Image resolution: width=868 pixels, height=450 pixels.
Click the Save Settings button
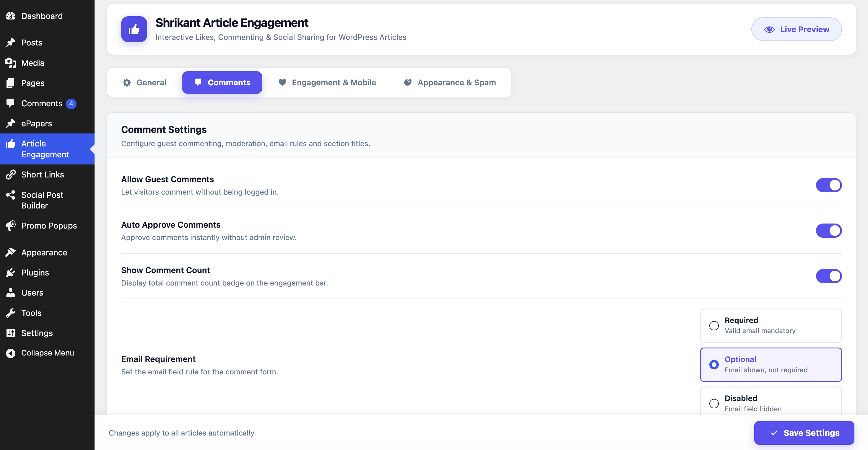pyautogui.click(x=804, y=433)
